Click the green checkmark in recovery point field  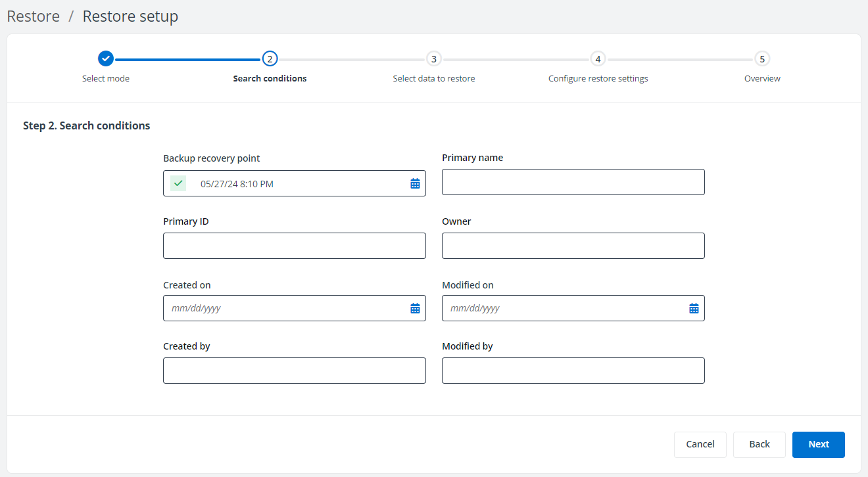coord(178,183)
